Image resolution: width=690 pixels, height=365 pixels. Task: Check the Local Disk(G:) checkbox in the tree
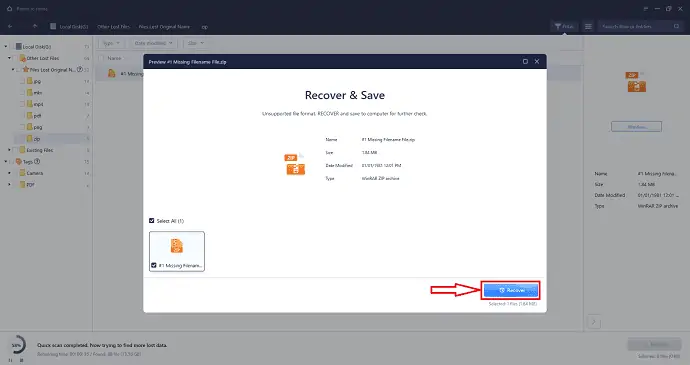pyautogui.click(x=12, y=46)
